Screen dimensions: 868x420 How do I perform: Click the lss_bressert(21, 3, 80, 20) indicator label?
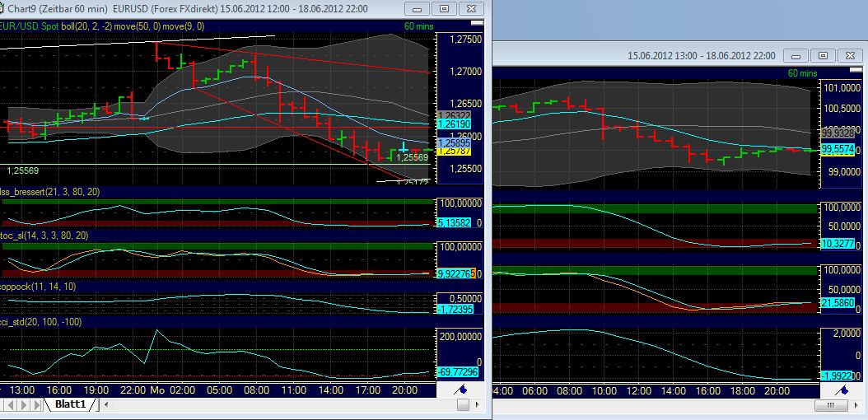(49, 191)
